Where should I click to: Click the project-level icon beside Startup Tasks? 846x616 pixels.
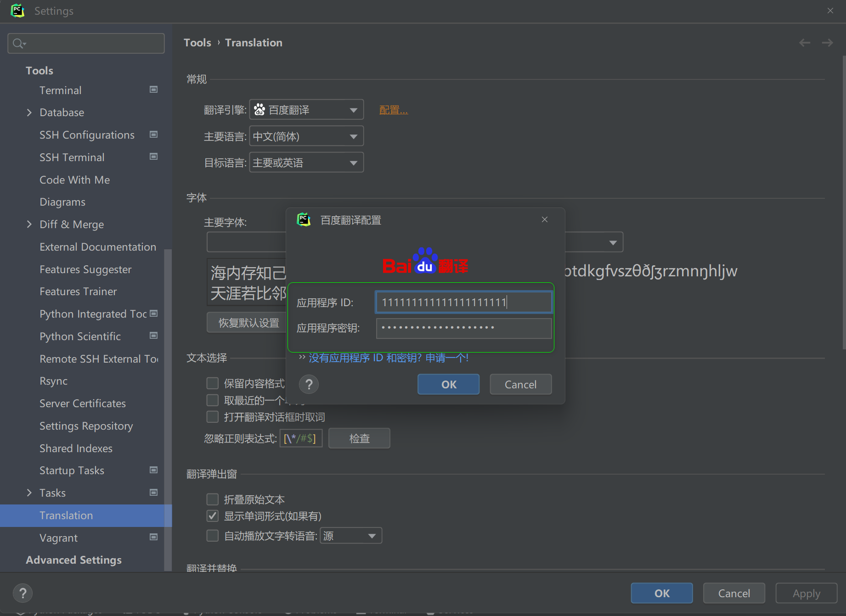click(154, 470)
